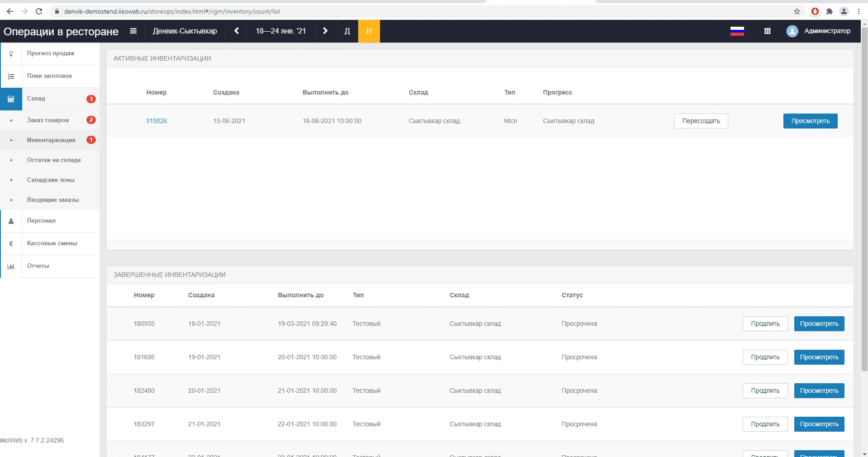Click the hamburger menu icon in header
868x457 pixels.
[133, 31]
